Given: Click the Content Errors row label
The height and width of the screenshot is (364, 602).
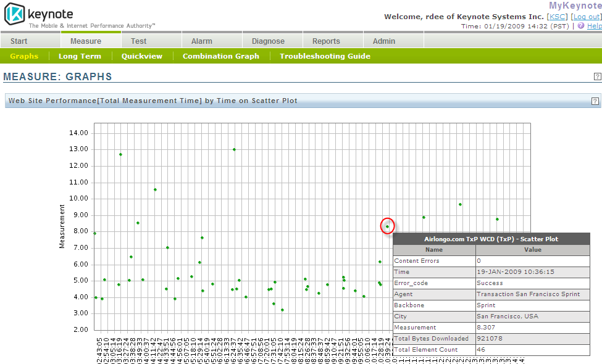Looking at the screenshot, I should [x=417, y=261].
